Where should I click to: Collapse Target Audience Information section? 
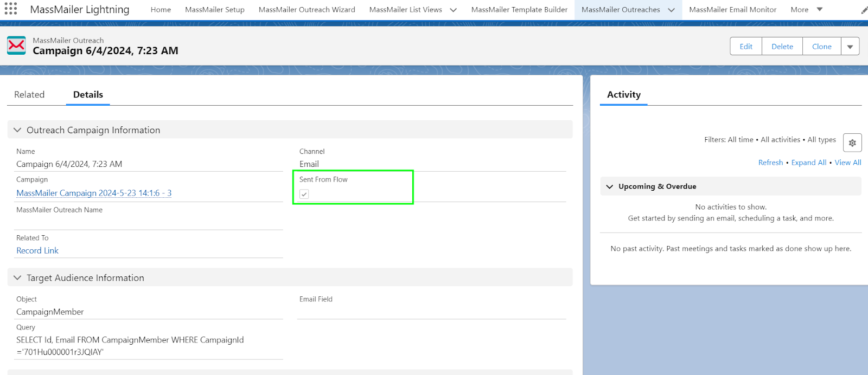click(x=17, y=277)
